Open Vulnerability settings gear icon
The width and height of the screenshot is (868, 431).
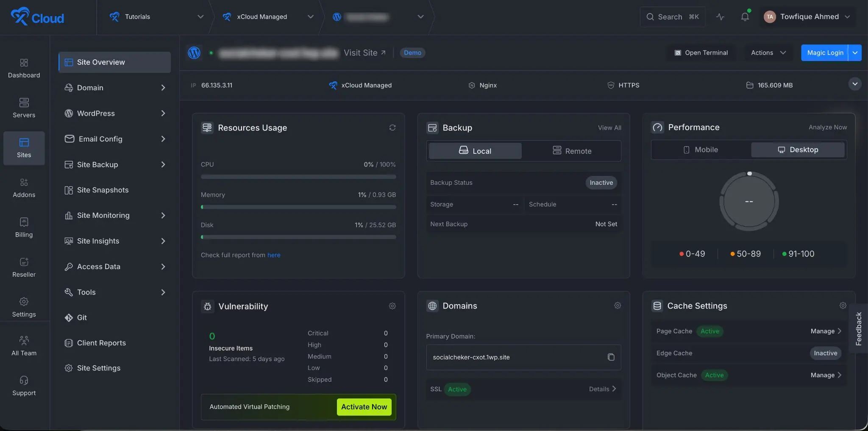tap(392, 306)
